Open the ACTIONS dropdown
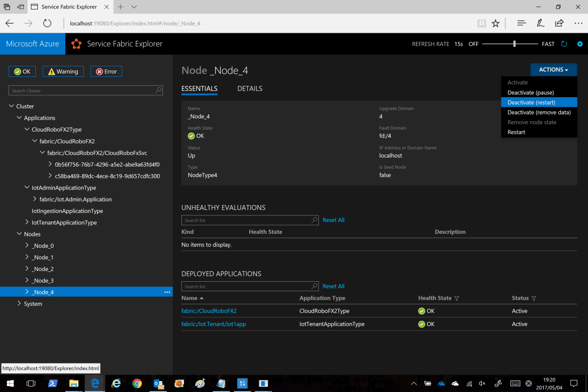588x392 pixels. (x=553, y=70)
